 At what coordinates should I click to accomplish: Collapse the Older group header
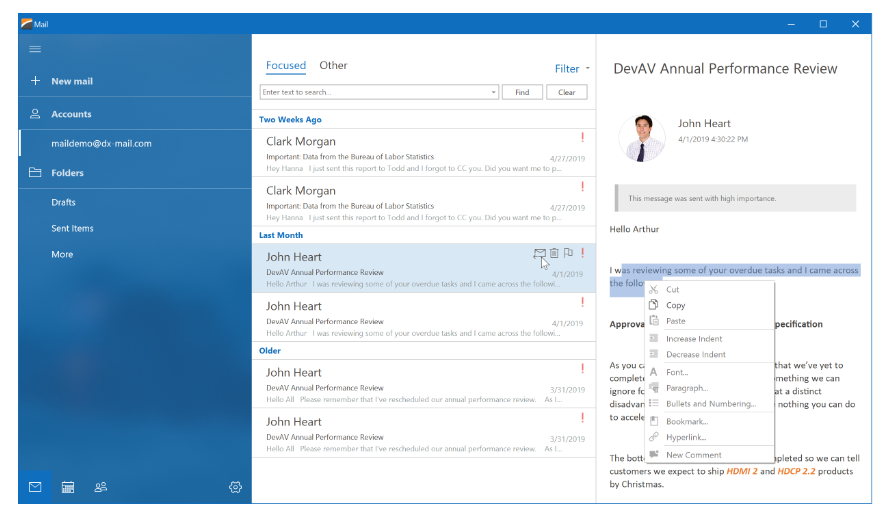424,350
